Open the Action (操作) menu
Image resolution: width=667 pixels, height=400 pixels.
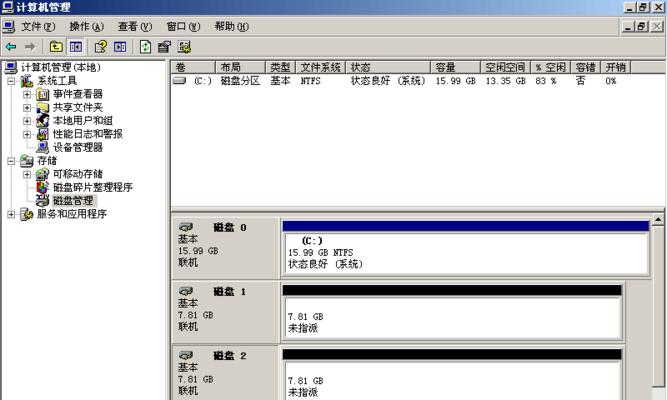86,27
